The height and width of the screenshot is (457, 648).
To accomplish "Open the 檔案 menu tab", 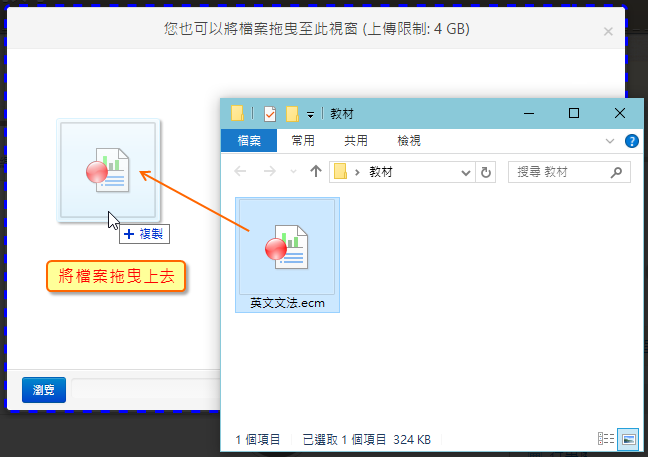I will 249,141.
